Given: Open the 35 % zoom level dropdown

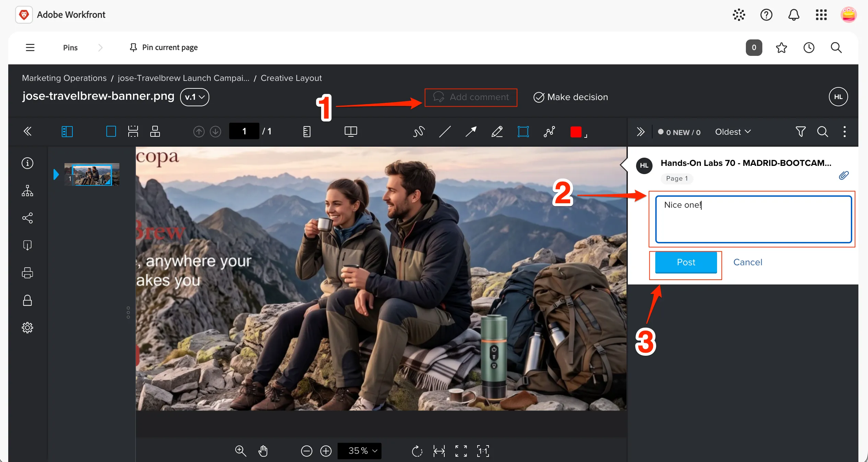Looking at the screenshot, I should pyautogui.click(x=360, y=451).
